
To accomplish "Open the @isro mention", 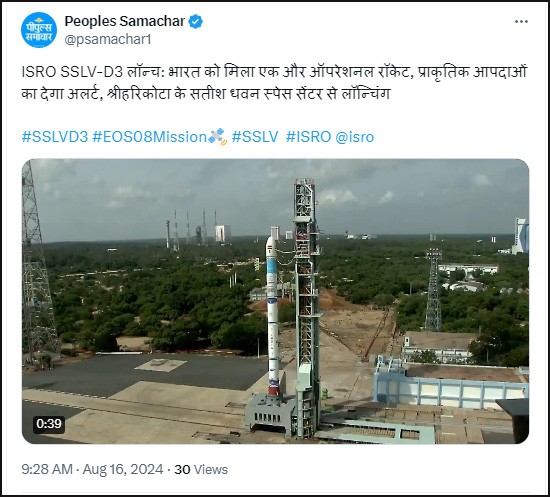I will [x=355, y=137].
